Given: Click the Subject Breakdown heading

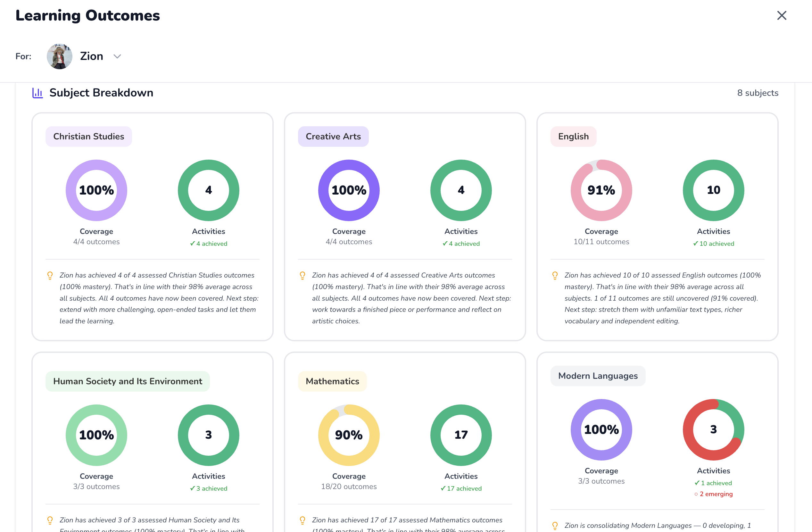Looking at the screenshot, I should pos(101,93).
